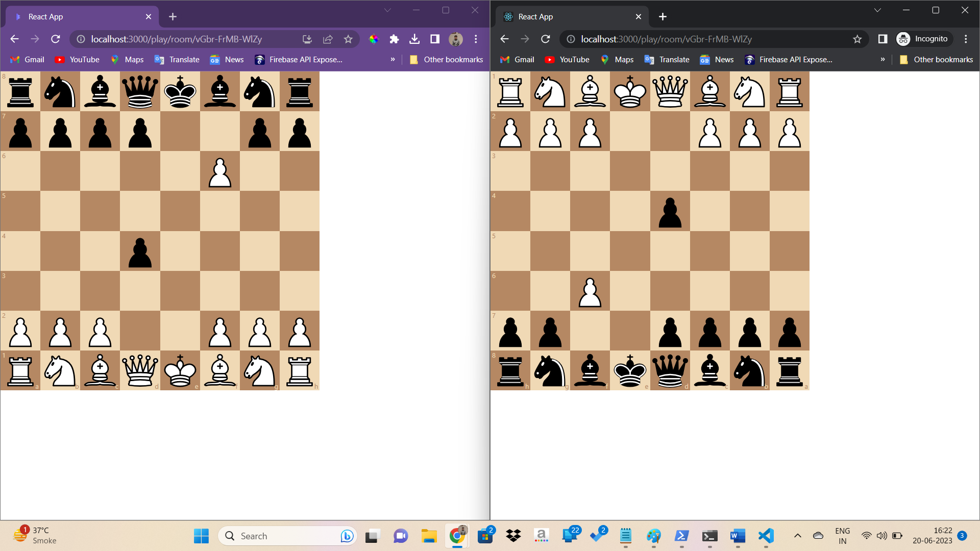The width and height of the screenshot is (980, 551).
Task: Select the React App tab in left window
Action: (x=82, y=17)
